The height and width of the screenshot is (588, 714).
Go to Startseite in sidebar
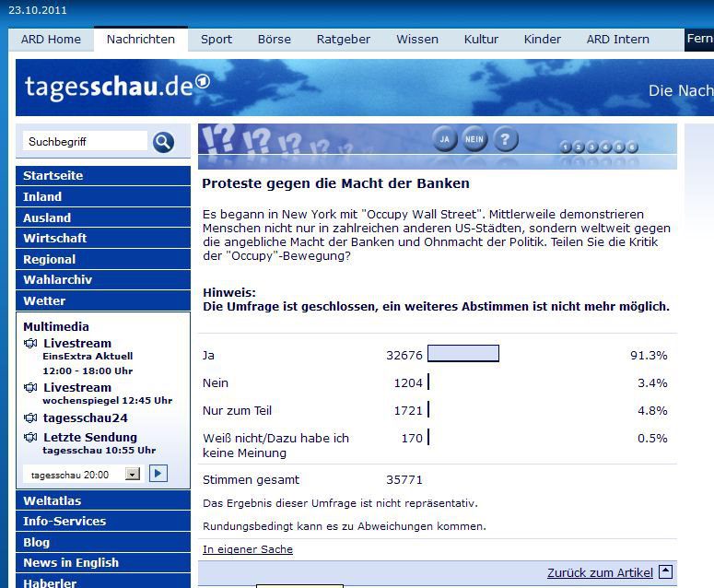click(x=103, y=175)
